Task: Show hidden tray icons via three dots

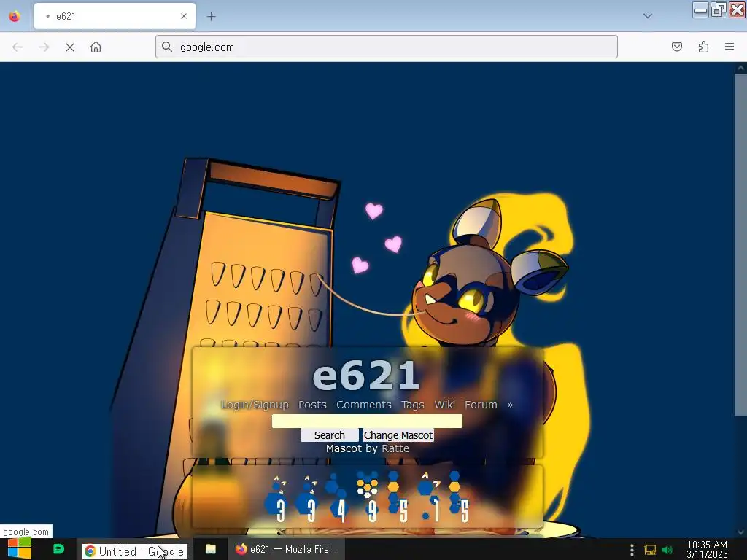Action: [632, 550]
